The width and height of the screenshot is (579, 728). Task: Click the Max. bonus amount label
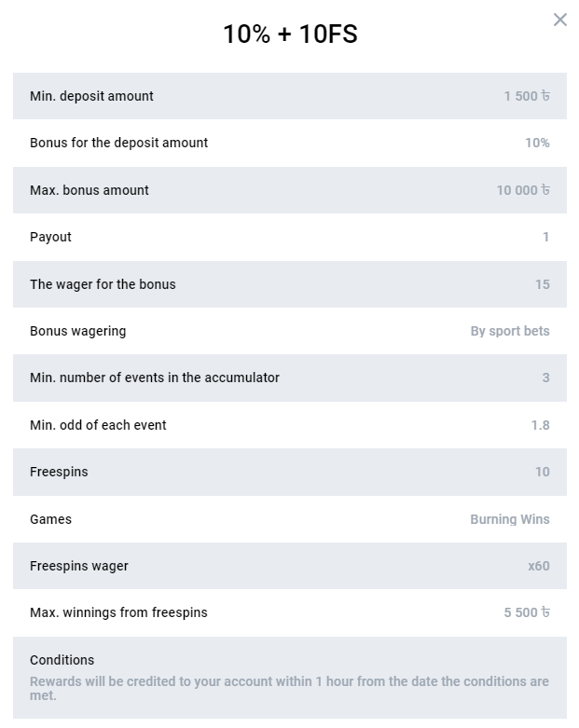pyautogui.click(x=90, y=190)
